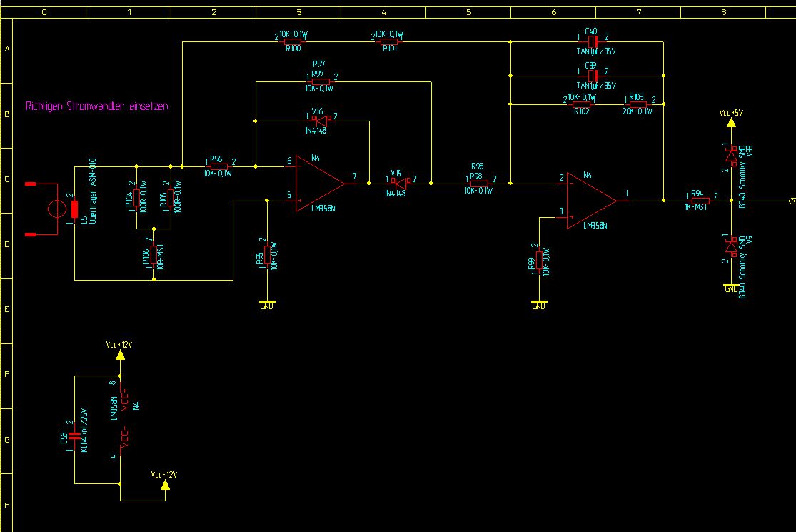The image size is (796, 532).
Task: Select Schottky diode directly below Vcc+5V
Action: pos(731,155)
